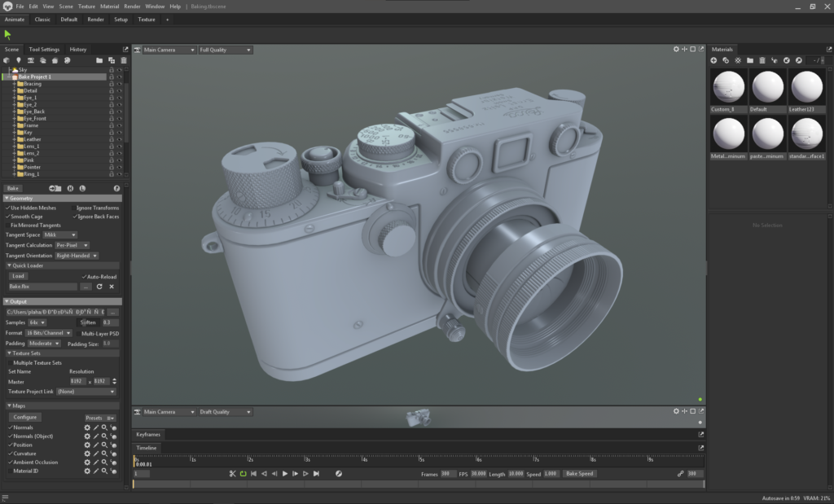Click the timeline cut scissors icon
This screenshot has height=504, width=834.
coord(232,473)
